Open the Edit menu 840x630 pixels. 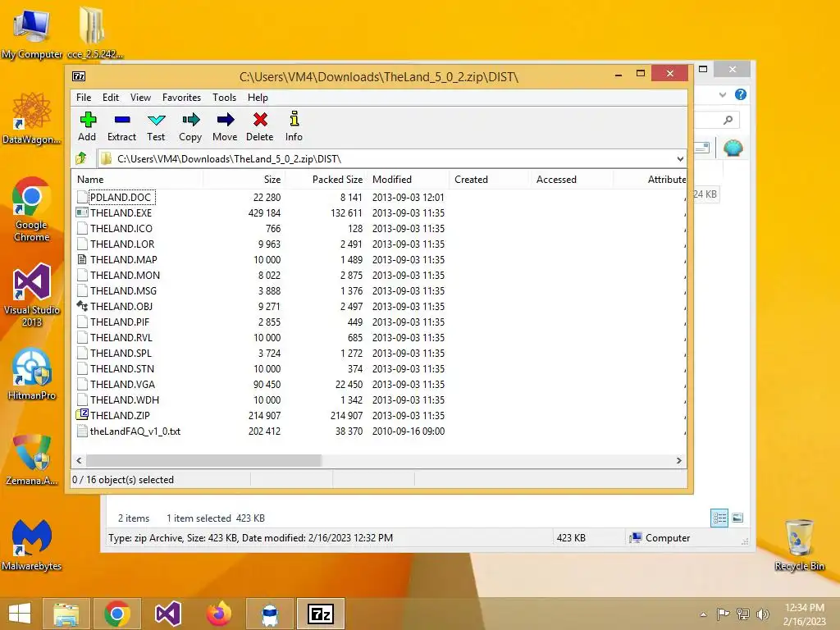tap(111, 98)
